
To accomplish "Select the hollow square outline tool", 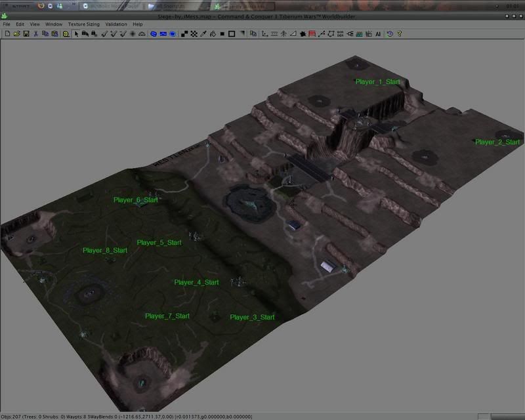I will point(232,34).
